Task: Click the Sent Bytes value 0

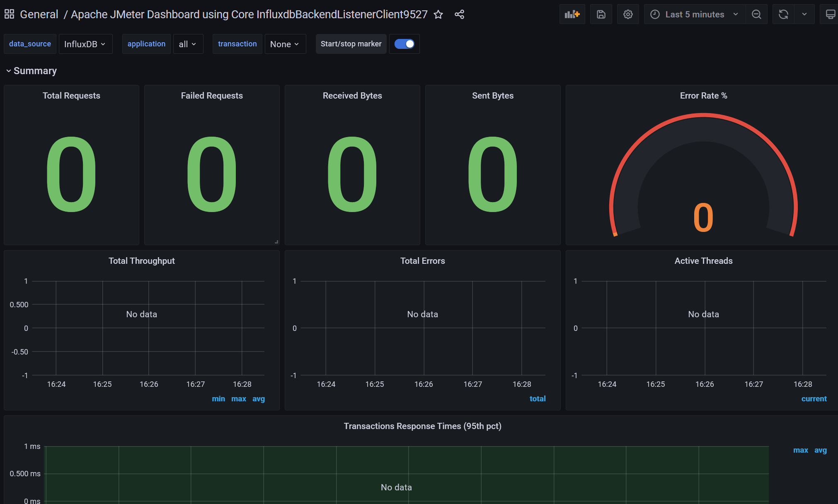Action: coord(493,174)
